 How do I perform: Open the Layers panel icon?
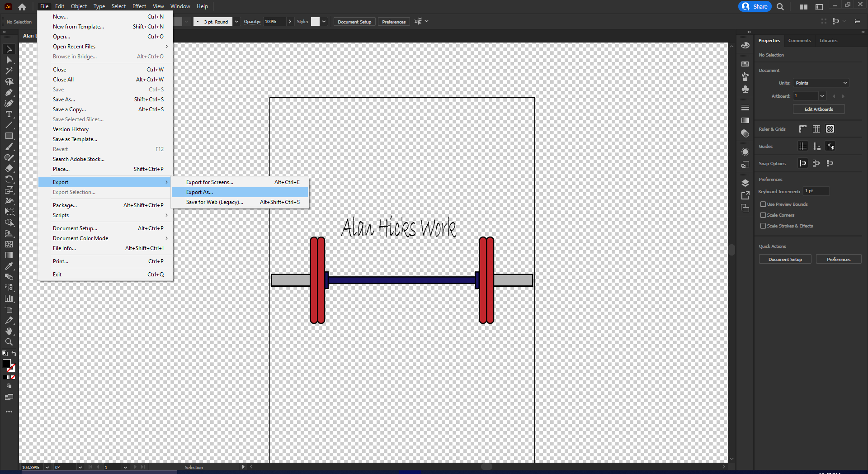tap(745, 183)
